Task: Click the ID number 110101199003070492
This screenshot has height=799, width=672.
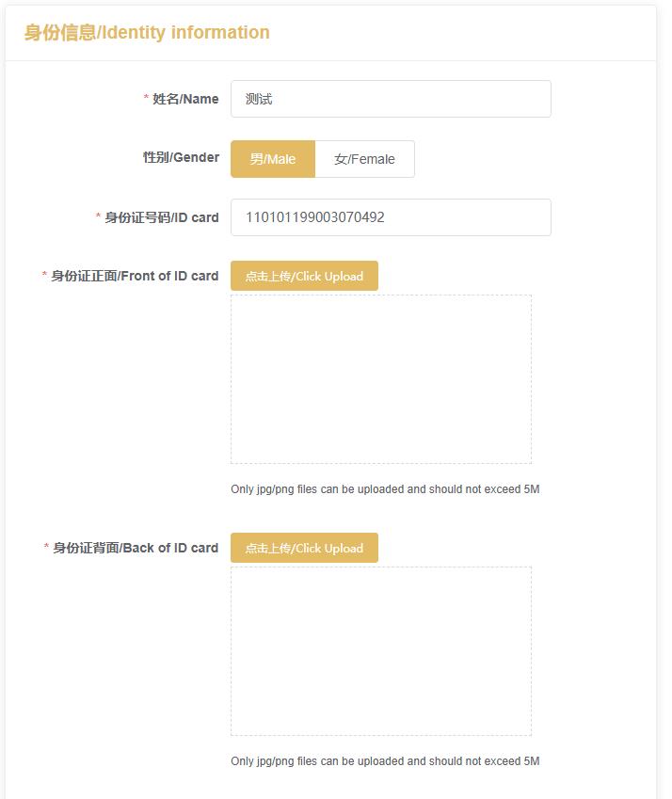Action: [315, 216]
